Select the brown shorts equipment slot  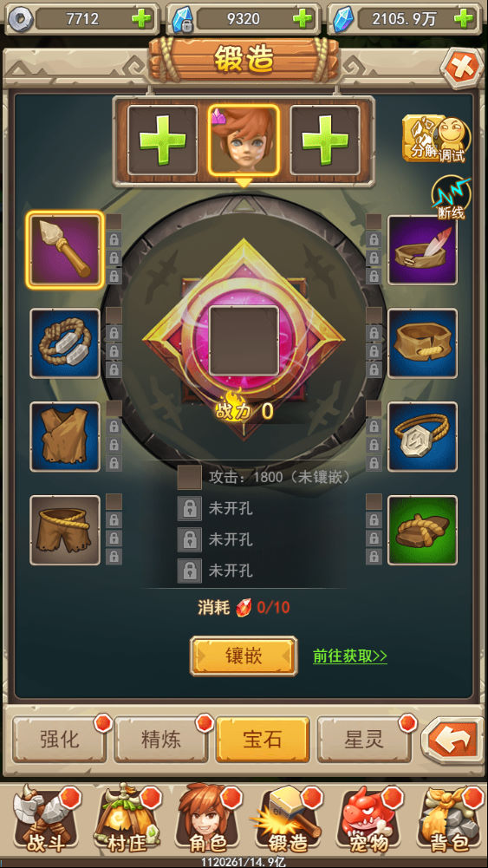(65, 531)
